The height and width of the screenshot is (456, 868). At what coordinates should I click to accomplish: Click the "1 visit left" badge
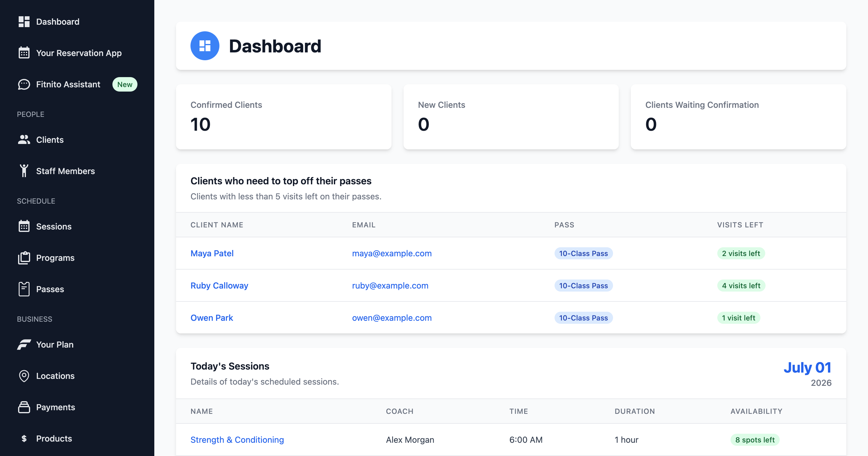click(738, 317)
